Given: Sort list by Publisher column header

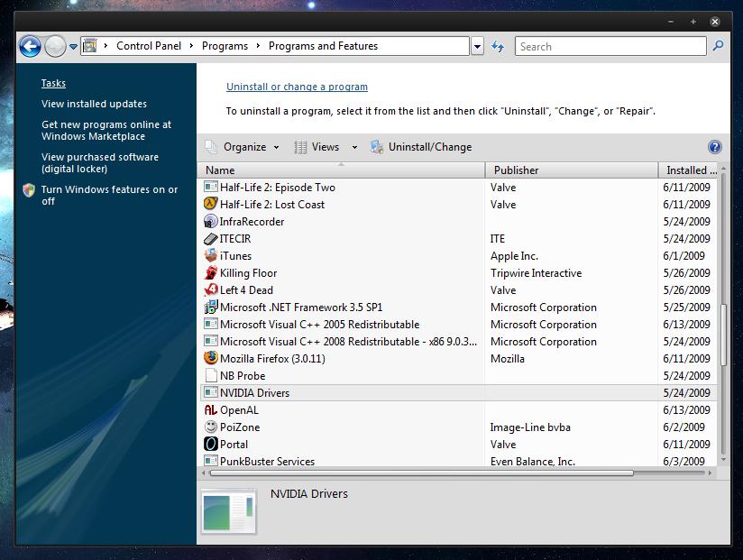Looking at the screenshot, I should tap(572, 170).
